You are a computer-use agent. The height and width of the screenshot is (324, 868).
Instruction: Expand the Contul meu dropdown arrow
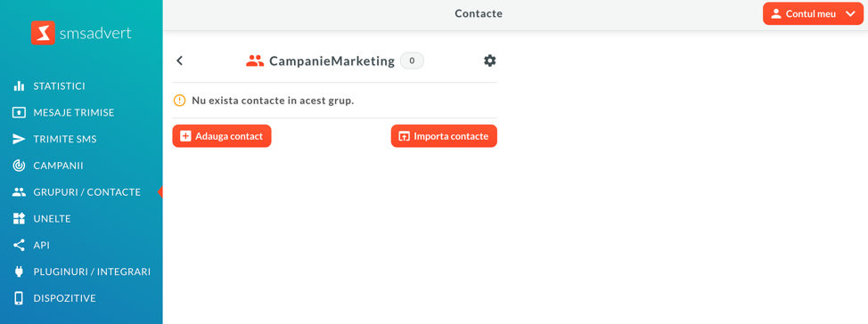point(850,14)
